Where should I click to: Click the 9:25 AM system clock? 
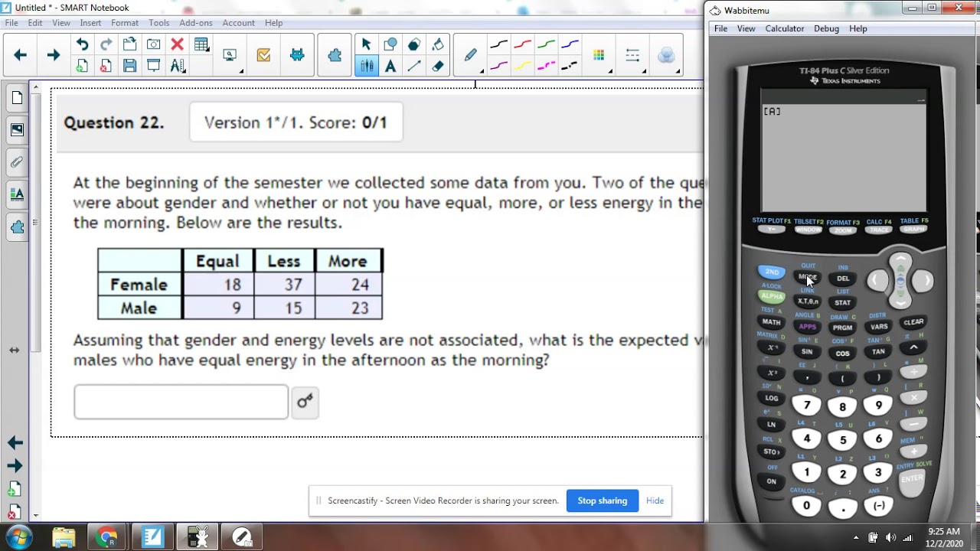tap(943, 531)
